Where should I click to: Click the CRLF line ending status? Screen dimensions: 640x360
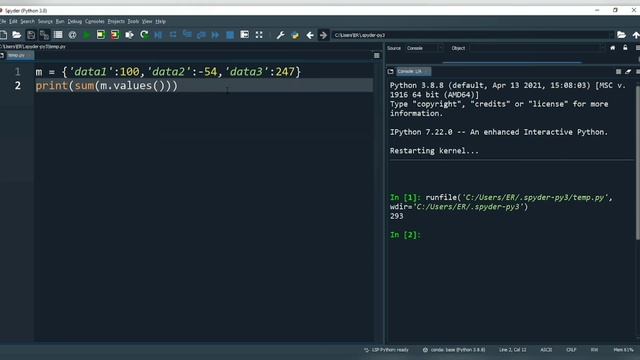[571, 350]
